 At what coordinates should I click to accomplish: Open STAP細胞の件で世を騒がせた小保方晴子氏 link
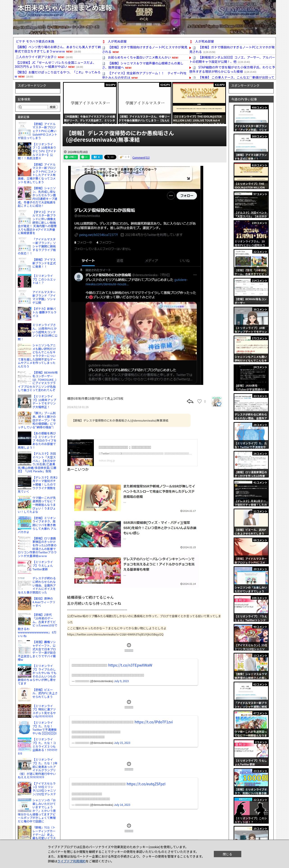tap(232, 69)
